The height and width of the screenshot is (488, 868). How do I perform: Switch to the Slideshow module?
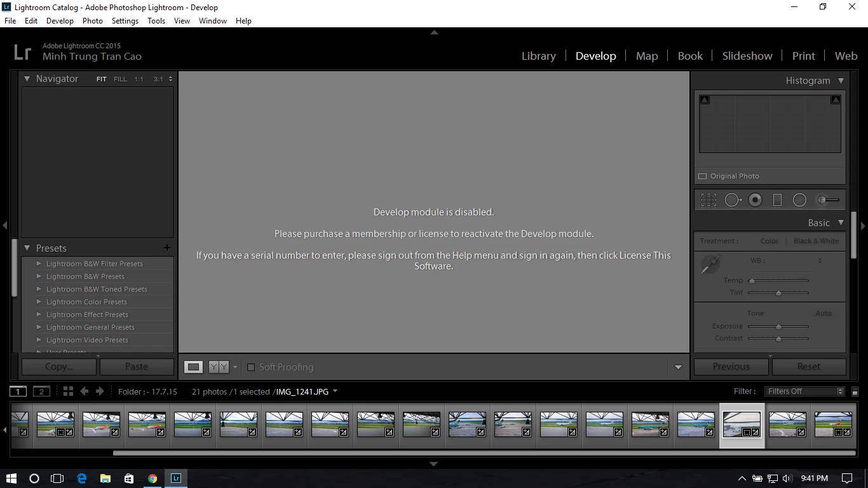point(747,56)
